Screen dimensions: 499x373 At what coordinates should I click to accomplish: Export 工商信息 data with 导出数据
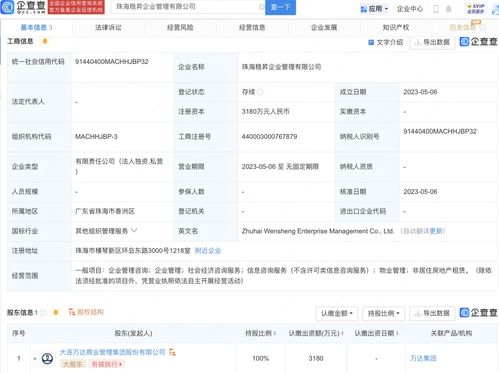click(432, 42)
